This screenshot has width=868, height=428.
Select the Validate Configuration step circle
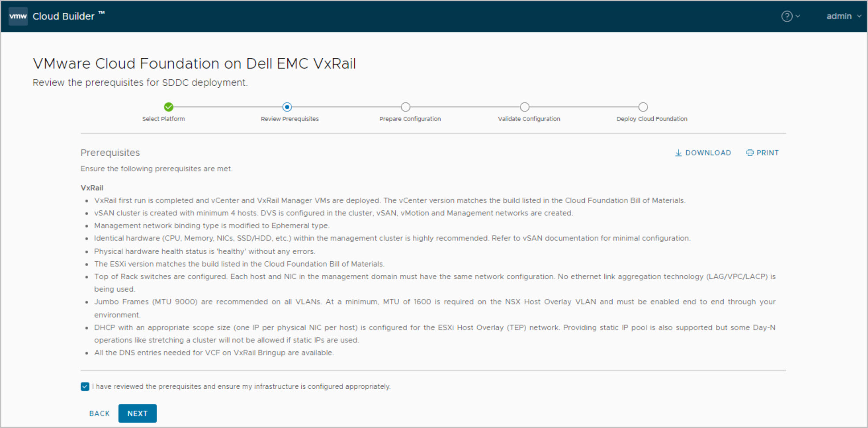524,107
